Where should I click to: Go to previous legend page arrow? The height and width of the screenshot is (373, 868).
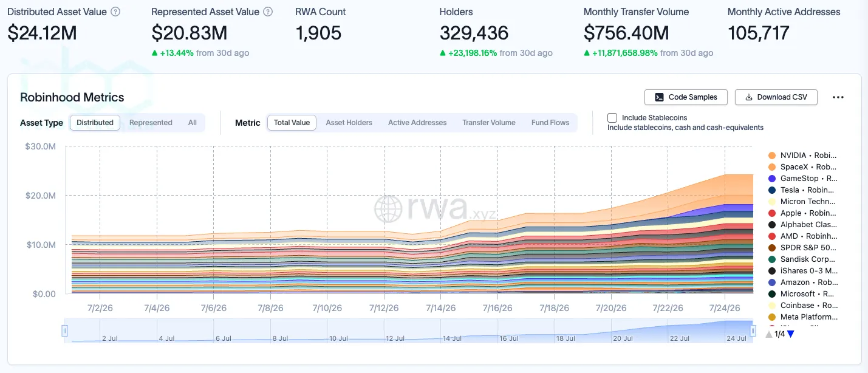(x=769, y=334)
